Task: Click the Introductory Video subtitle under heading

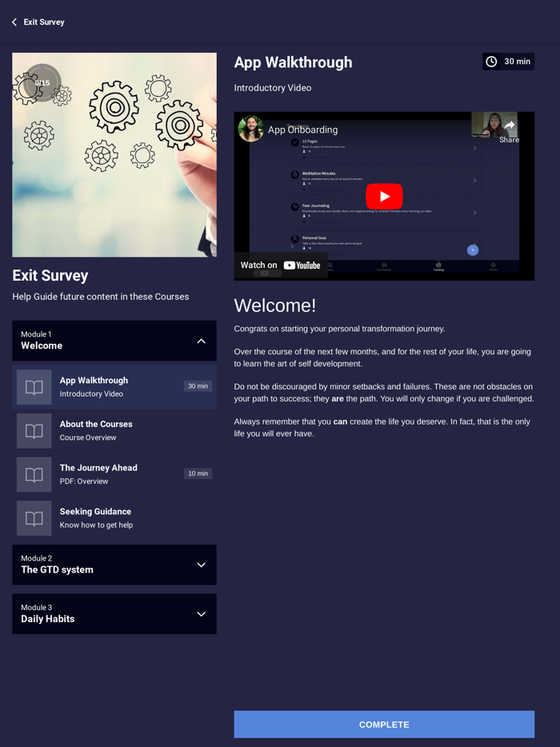Action: pos(273,88)
